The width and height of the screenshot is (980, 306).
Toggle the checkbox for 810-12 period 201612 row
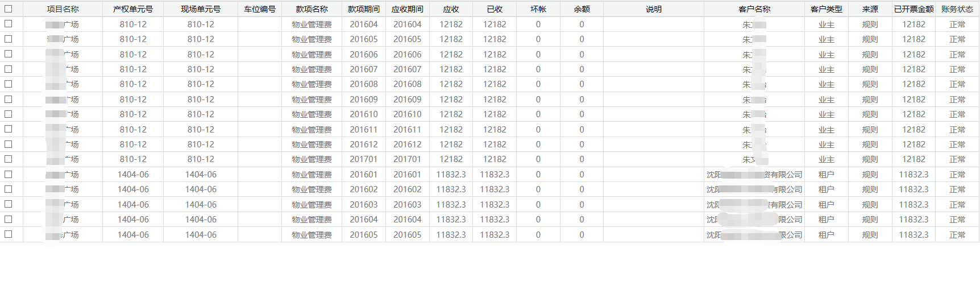(9, 144)
